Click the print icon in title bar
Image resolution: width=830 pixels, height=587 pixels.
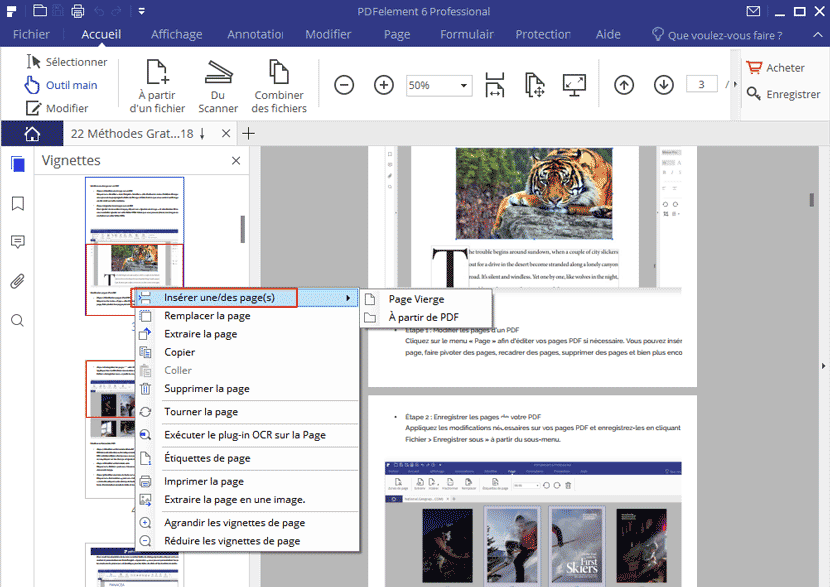click(77, 11)
